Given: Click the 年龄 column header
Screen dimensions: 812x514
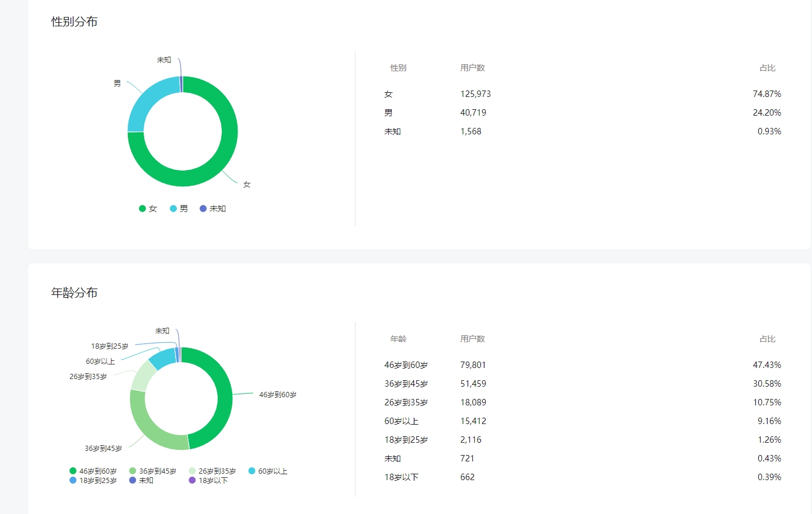Looking at the screenshot, I should 398,339.
